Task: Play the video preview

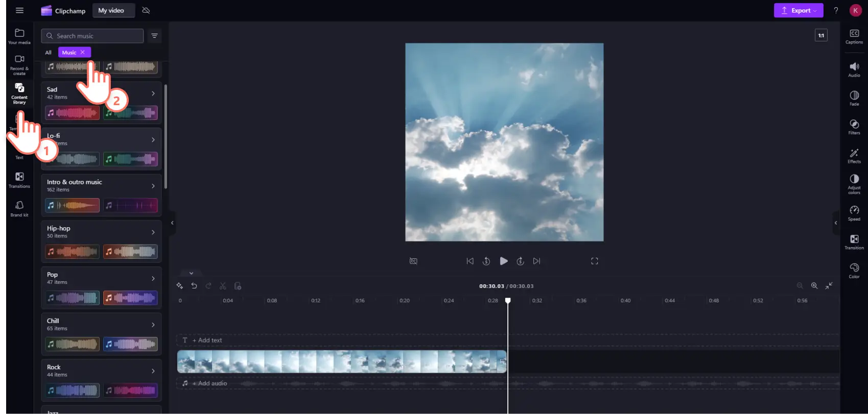Action: pyautogui.click(x=504, y=261)
